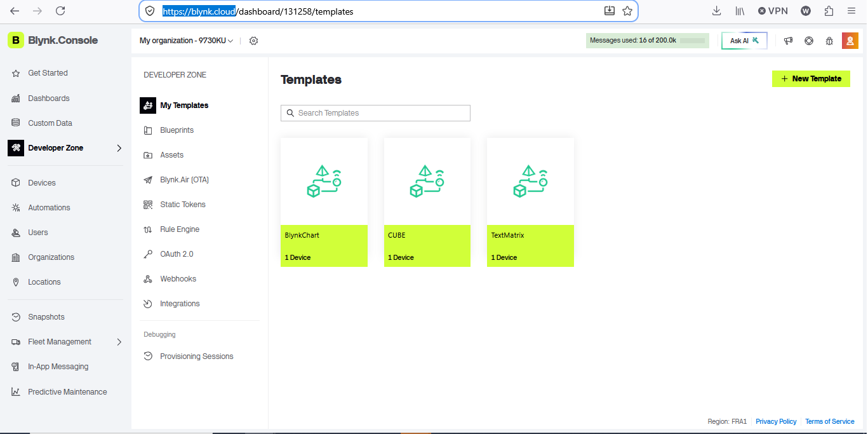Expand the Fleet Management chevron
The height and width of the screenshot is (434, 868).
coord(119,342)
